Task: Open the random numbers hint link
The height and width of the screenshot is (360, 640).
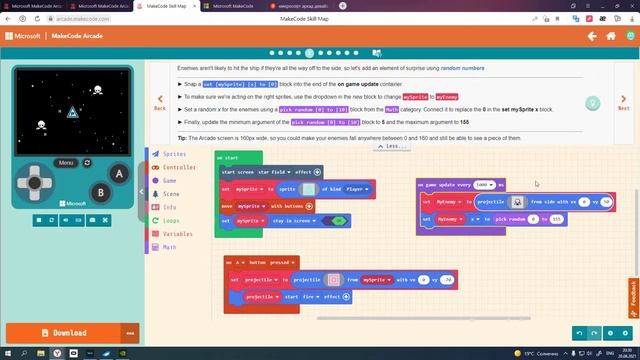Action: (x=462, y=68)
